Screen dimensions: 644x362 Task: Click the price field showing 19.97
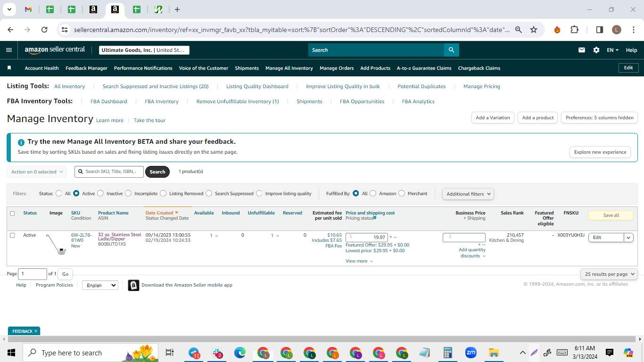(367, 238)
